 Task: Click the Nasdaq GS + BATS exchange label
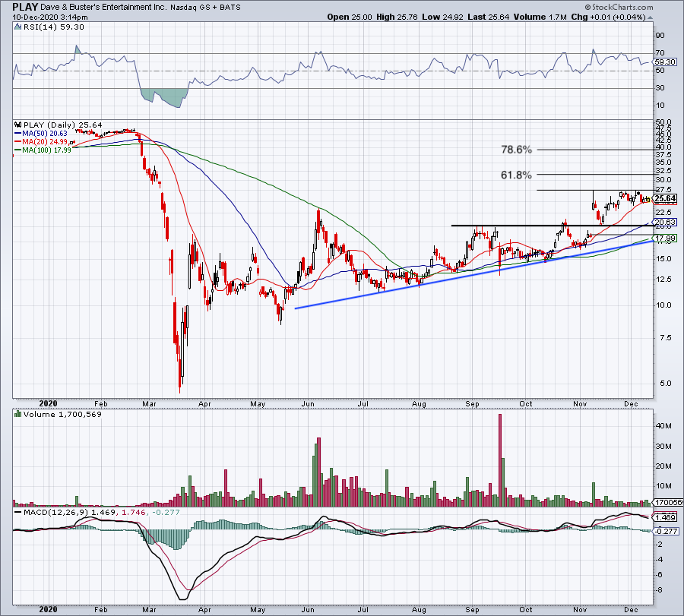point(205,8)
